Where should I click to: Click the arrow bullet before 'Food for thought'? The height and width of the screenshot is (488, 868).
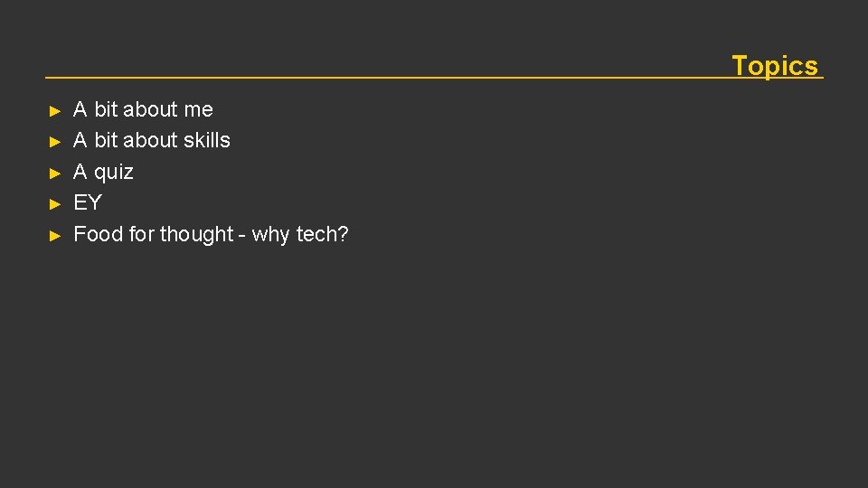point(55,236)
